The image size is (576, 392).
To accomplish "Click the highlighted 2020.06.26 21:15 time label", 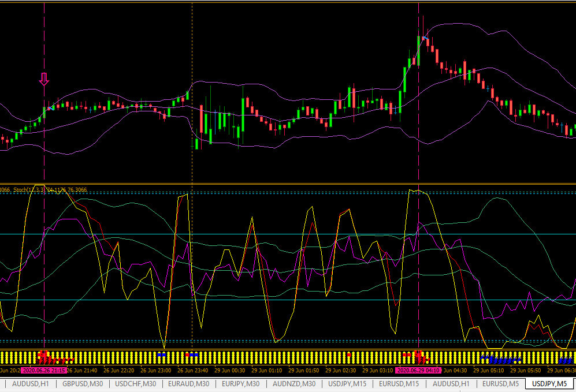I will coord(43,370).
